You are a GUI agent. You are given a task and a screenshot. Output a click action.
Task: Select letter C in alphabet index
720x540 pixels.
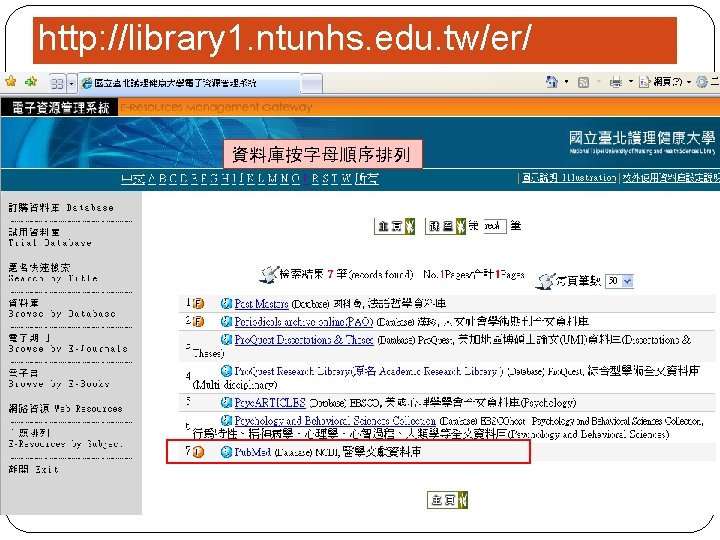point(174,179)
